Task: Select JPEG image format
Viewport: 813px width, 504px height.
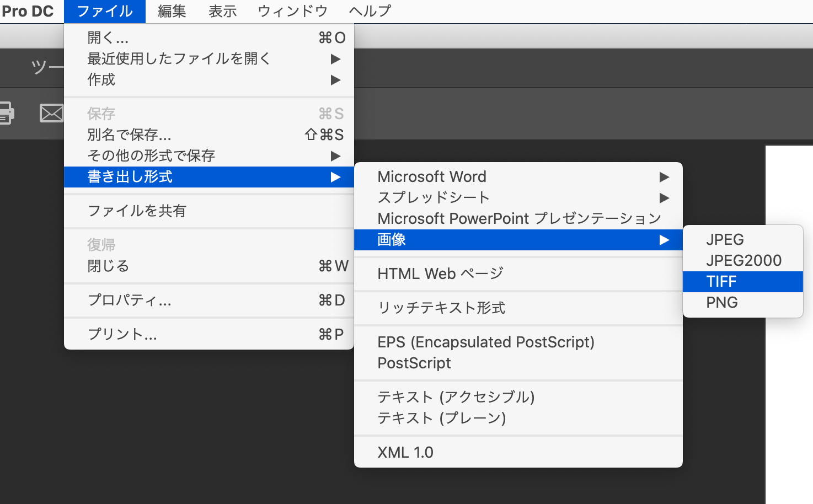Action: (743, 239)
